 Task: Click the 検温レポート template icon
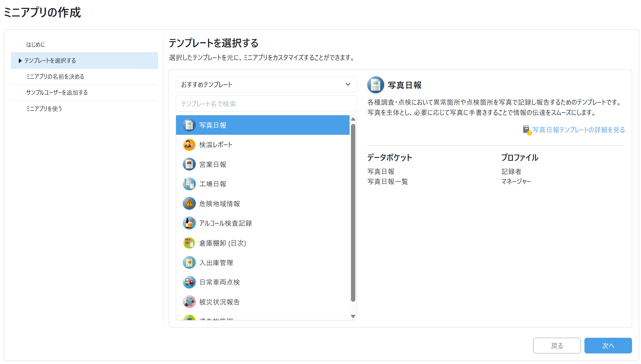click(x=189, y=145)
